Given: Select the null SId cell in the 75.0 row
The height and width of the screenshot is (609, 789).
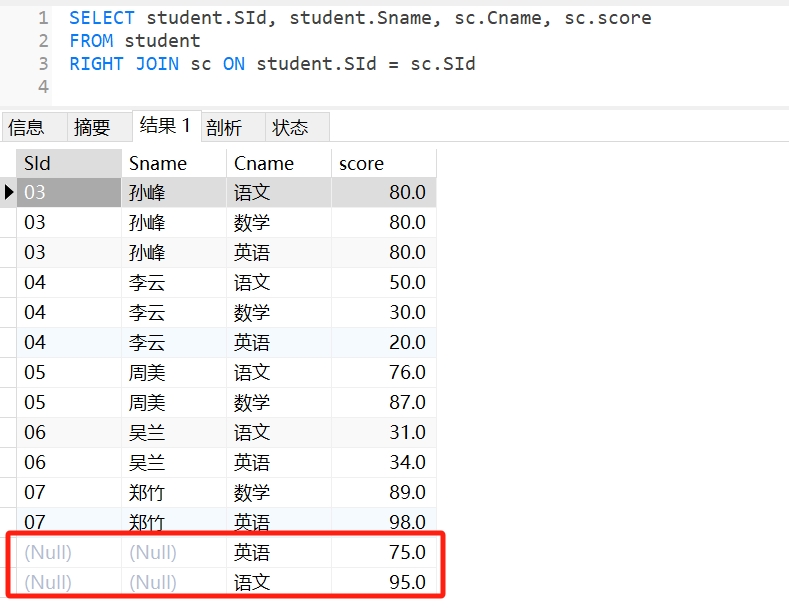Looking at the screenshot, I should pos(68,552).
